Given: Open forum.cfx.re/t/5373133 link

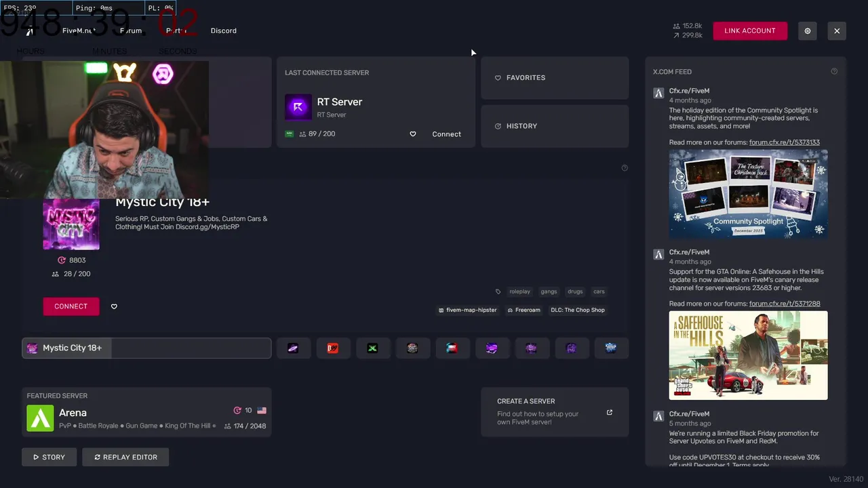Looking at the screenshot, I should [785, 142].
